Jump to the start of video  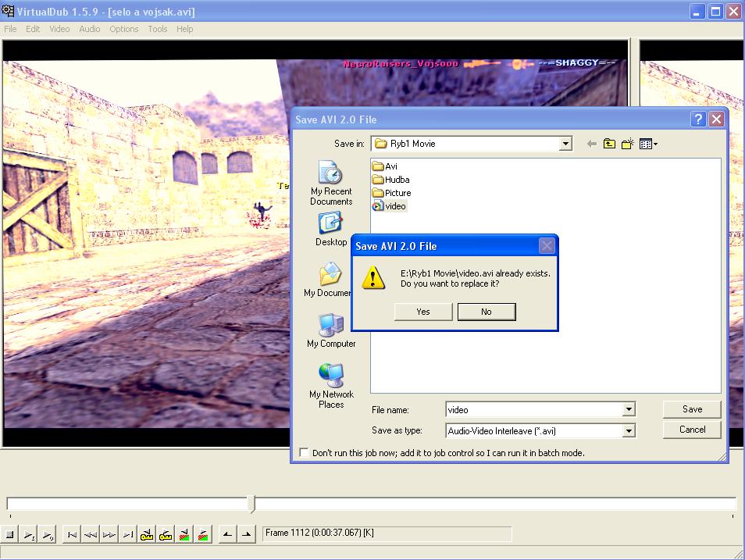(x=72, y=535)
